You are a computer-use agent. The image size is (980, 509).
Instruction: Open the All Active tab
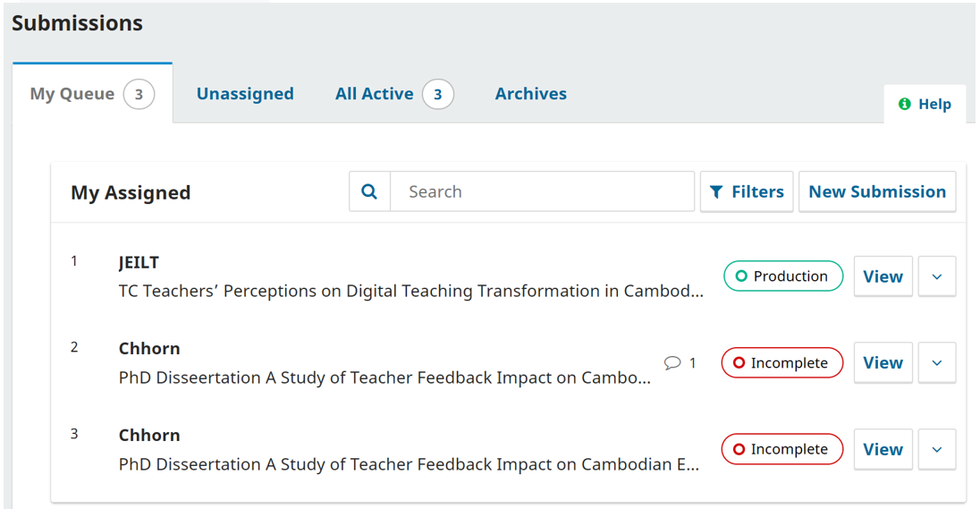point(375,94)
